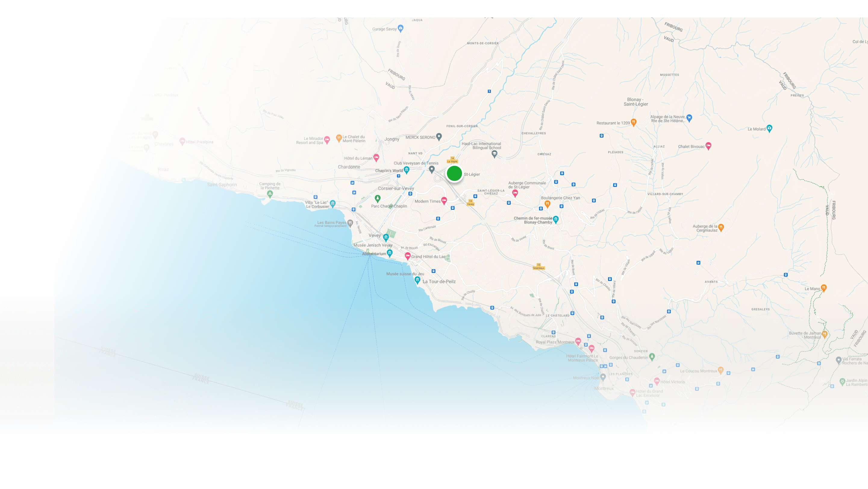This screenshot has height=489, width=868.
Task: Click the Montreux highway exit 15 sign
Action: click(539, 267)
